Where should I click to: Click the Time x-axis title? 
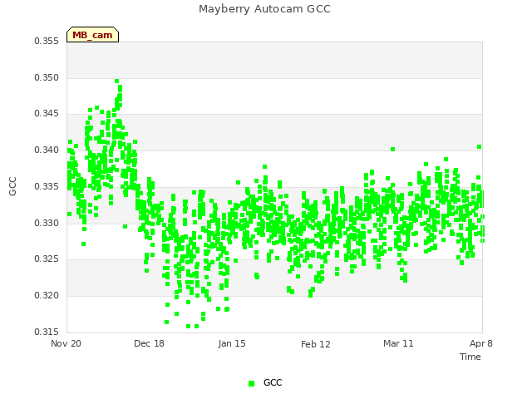pos(470,357)
